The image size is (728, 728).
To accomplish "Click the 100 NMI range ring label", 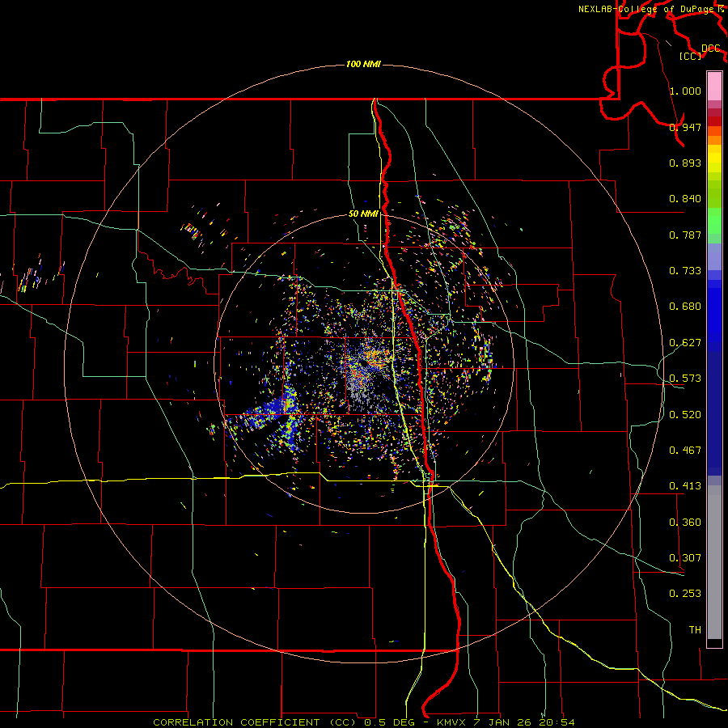I will point(363,64).
